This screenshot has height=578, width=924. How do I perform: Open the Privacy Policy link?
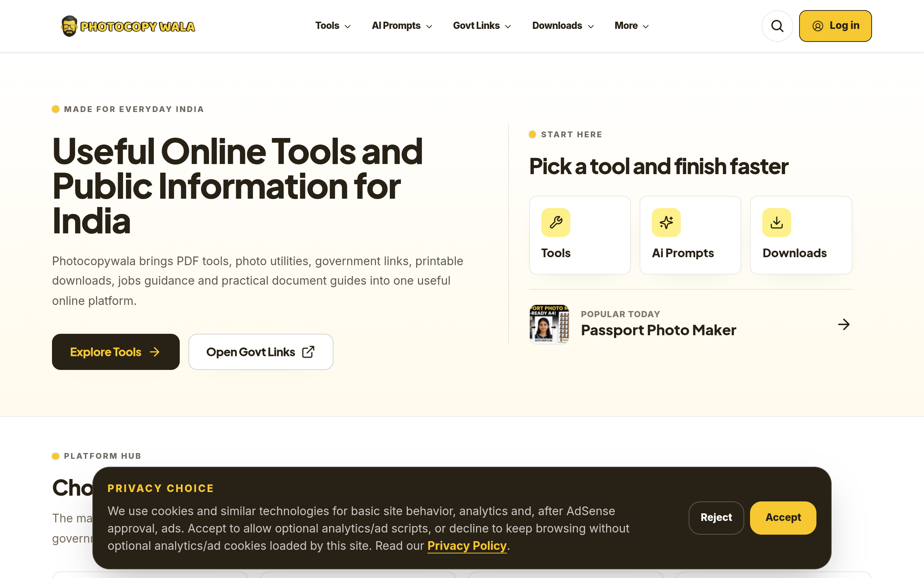point(467,545)
